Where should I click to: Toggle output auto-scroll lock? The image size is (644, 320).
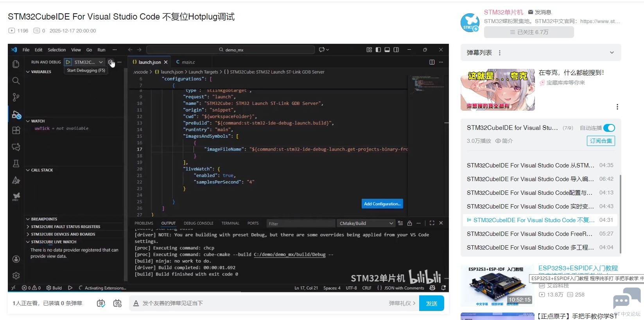pyautogui.click(x=409, y=223)
